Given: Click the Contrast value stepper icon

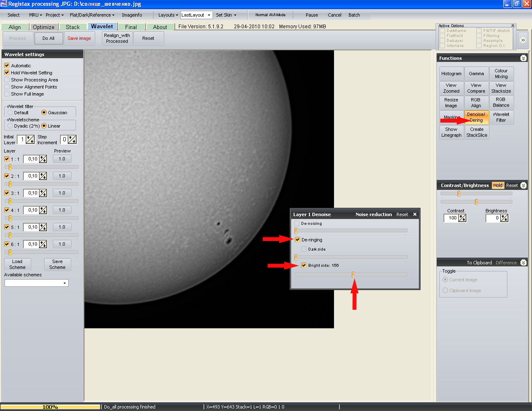Looking at the screenshot, I should tap(462, 218).
